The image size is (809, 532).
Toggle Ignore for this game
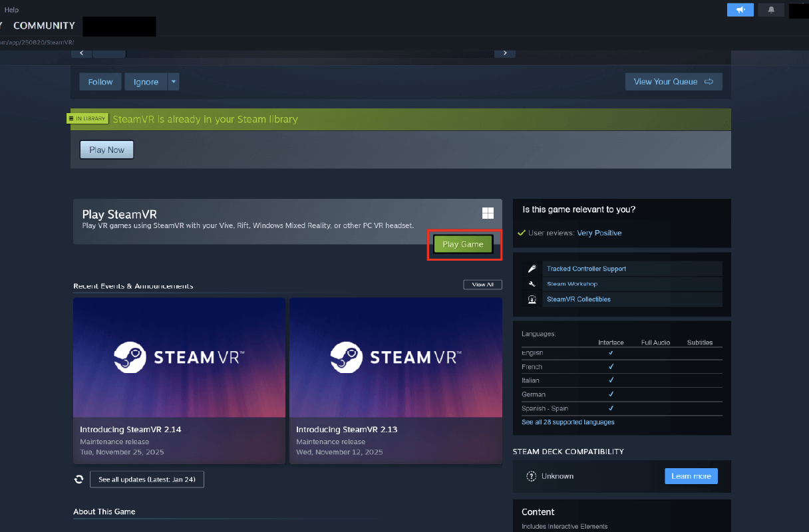pos(146,82)
